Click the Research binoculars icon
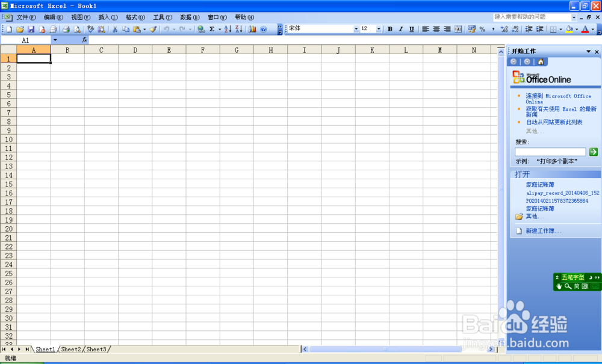The width and height of the screenshot is (602, 364). [101, 29]
